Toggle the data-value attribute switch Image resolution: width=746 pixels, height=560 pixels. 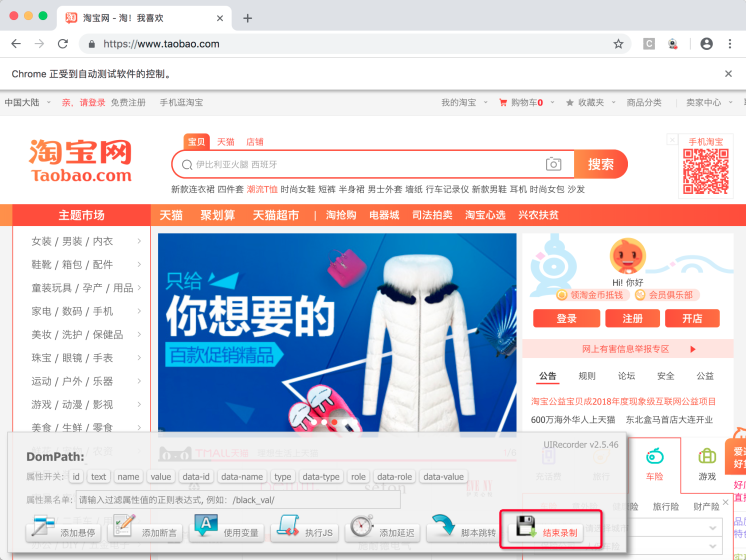443,477
